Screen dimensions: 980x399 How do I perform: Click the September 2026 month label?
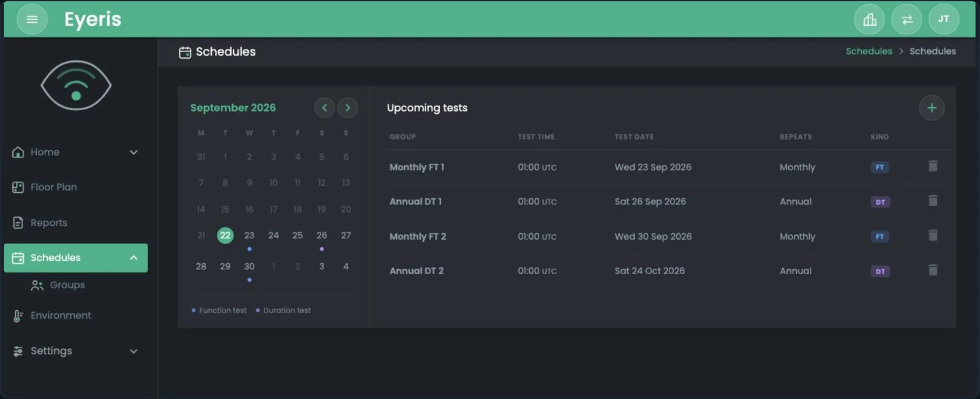tap(233, 108)
